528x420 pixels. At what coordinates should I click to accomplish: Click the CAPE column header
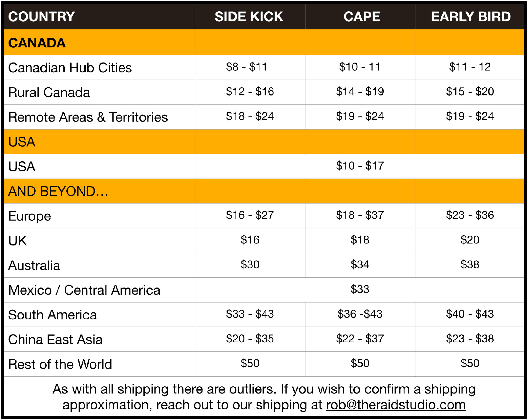(x=362, y=17)
